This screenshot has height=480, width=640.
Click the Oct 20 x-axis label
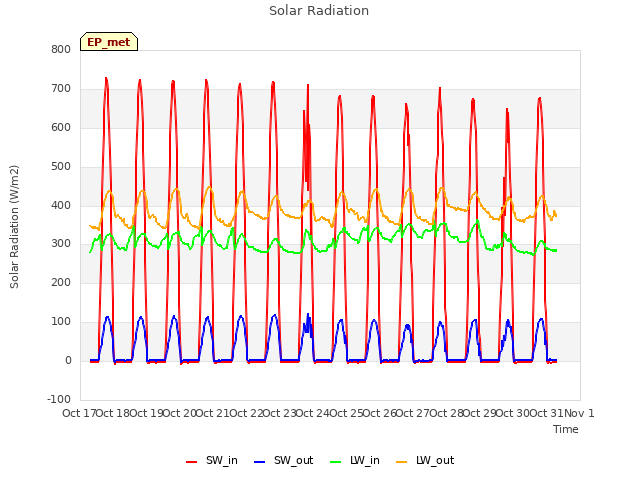pyautogui.click(x=180, y=413)
